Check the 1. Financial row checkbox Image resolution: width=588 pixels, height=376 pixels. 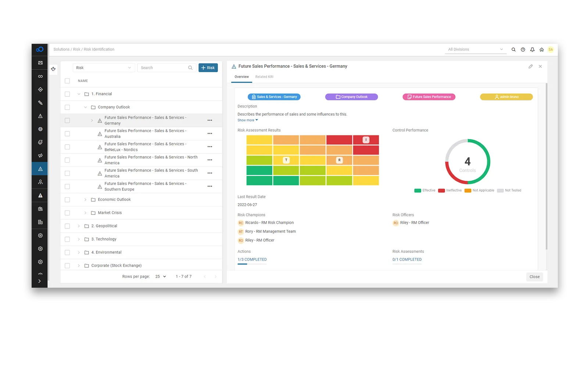click(x=67, y=94)
